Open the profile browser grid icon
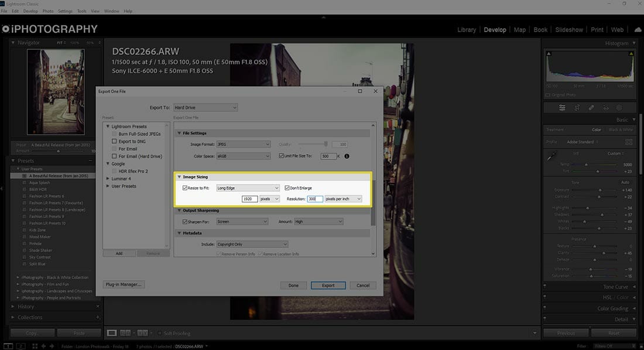This screenshot has height=350, width=644. click(629, 142)
